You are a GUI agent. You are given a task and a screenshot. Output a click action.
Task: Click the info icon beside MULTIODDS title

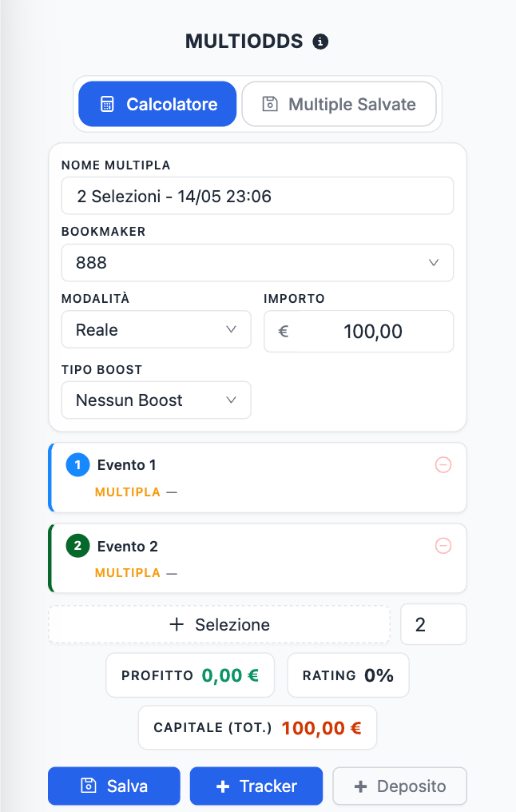pos(320,42)
